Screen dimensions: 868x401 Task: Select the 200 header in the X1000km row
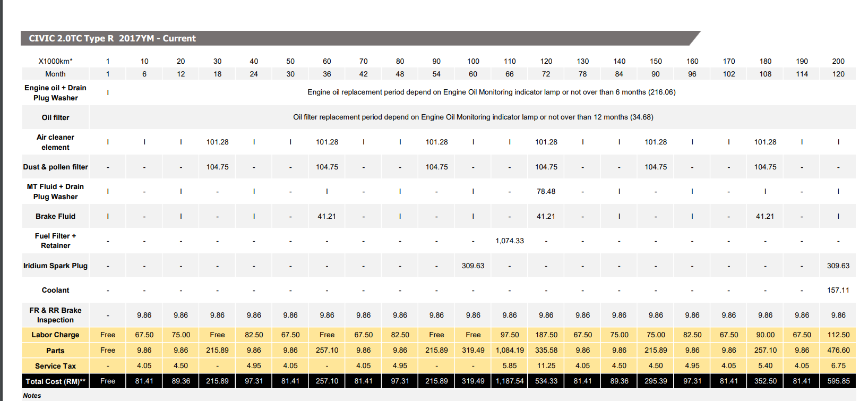(838, 61)
